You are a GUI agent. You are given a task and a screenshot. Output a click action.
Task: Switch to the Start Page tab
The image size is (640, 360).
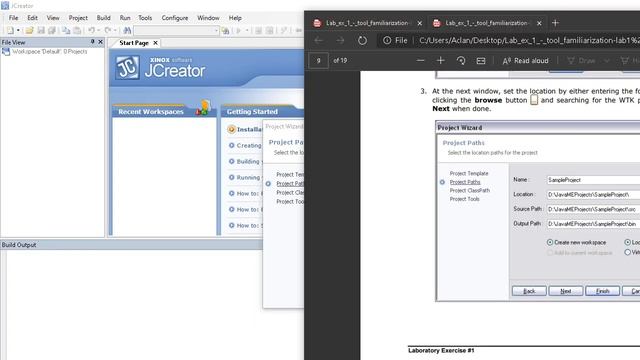134,43
